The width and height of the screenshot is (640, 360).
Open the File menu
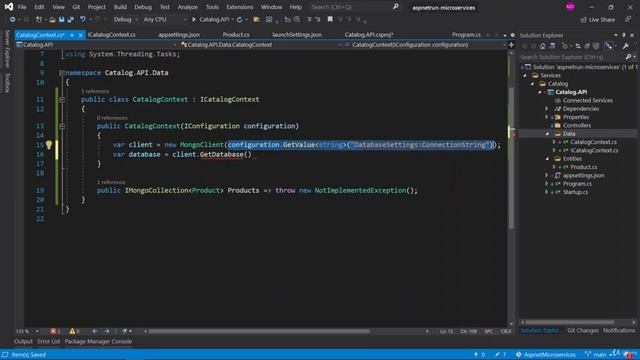click(x=22, y=7)
